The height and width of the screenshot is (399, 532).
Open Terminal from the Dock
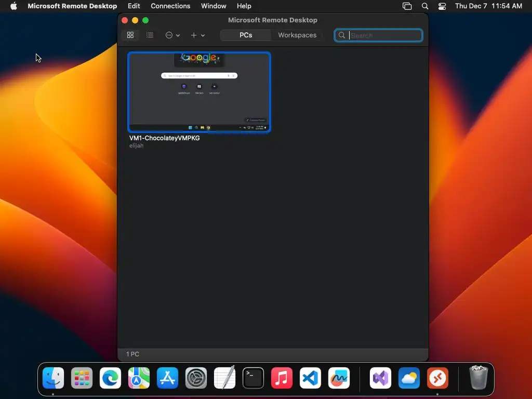coord(253,378)
